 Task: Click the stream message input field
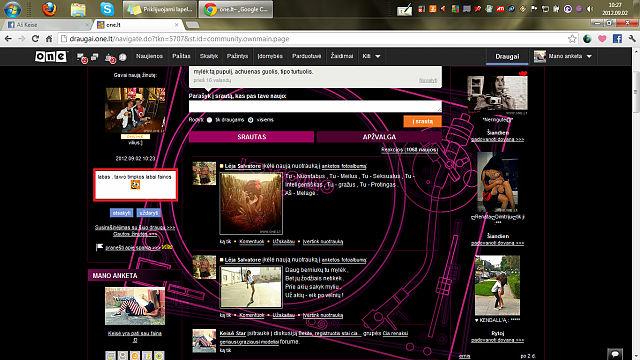point(315,106)
